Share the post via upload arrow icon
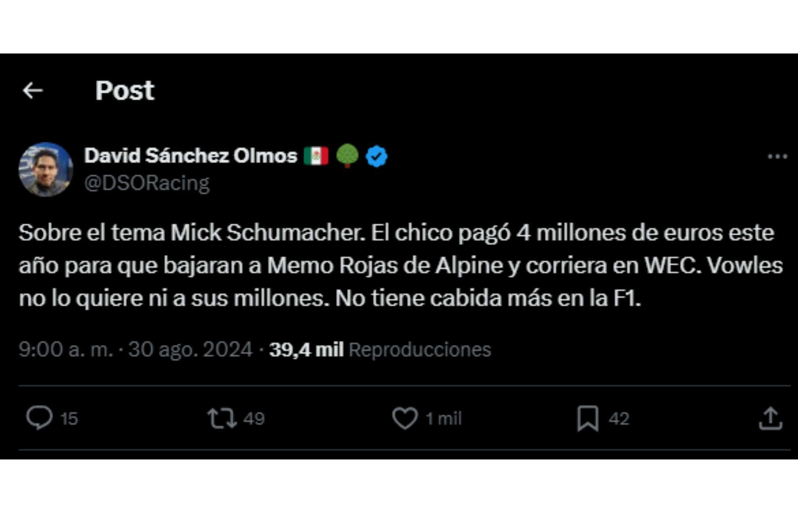 (770, 418)
